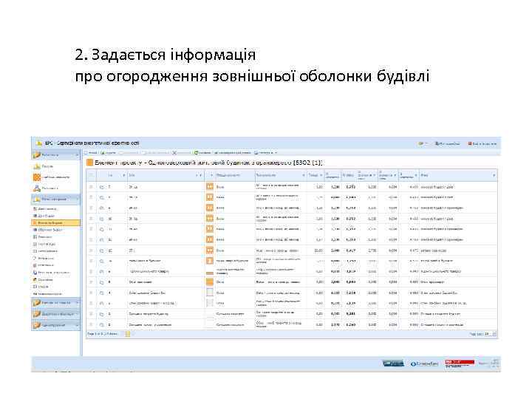Click the delete X icon in the toolbar
This screenshot has width=532, height=399.
[x=174, y=153]
